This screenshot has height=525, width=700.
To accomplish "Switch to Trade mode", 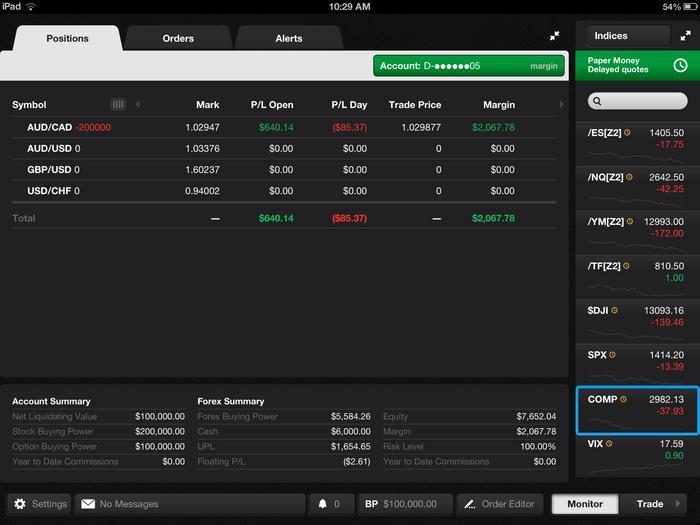I will click(650, 504).
